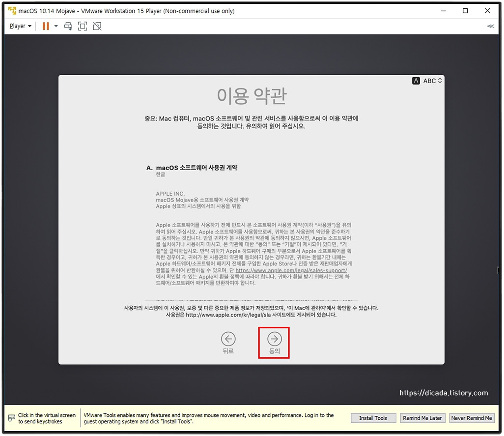Enter full screen mode
Image resolution: width=504 pixels, height=436 pixels.
(83, 26)
